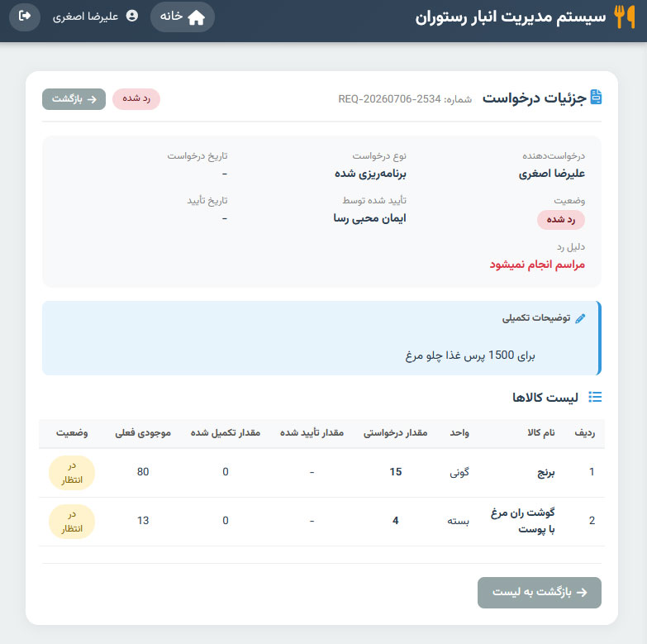The image size is (647, 644).
Task: Click the لیست کالاها section heading
Action: pyautogui.click(x=545, y=398)
